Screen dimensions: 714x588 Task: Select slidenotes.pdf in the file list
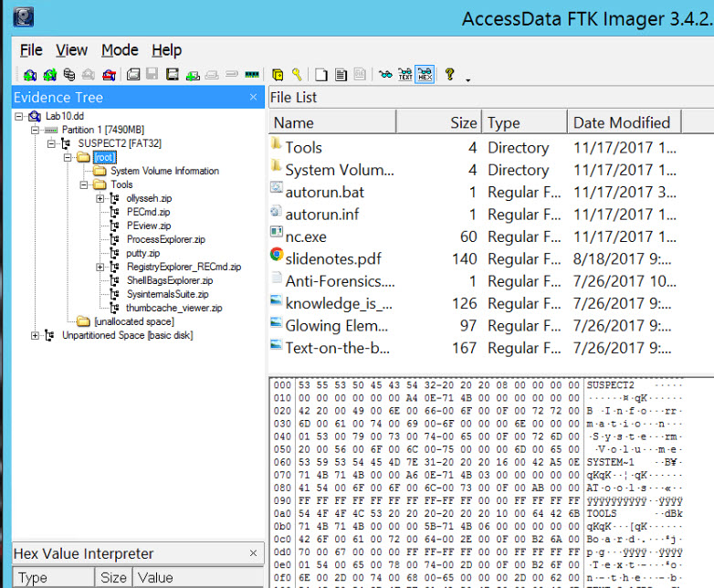coord(332,258)
